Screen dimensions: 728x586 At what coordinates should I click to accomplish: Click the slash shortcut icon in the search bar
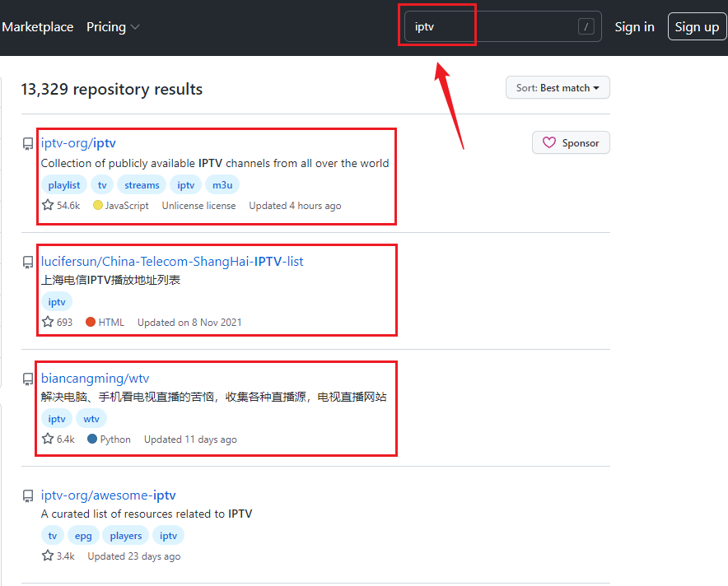tap(586, 26)
